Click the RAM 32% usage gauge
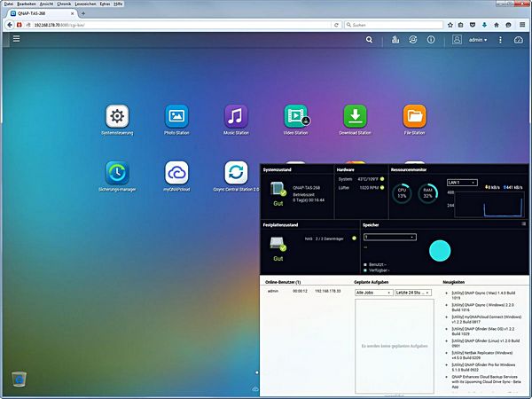This screenshot has width=532, height=399. click(428, 193)
